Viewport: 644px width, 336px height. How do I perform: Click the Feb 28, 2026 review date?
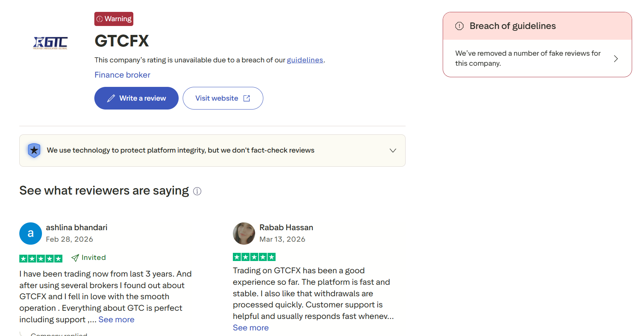69,239
